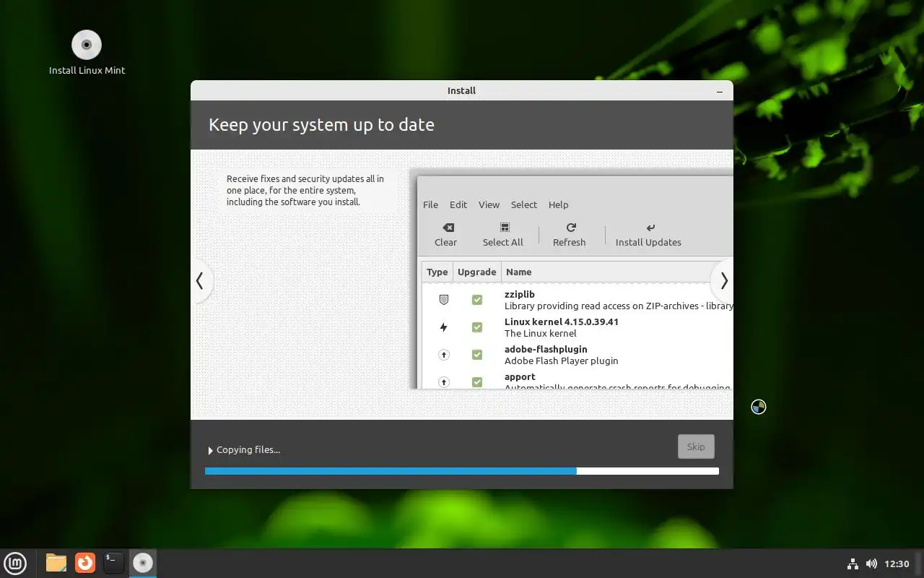Screen dimensions: 924x578
Task: Click the 'Keep your system up to date' heading
Action: (321, 124)
